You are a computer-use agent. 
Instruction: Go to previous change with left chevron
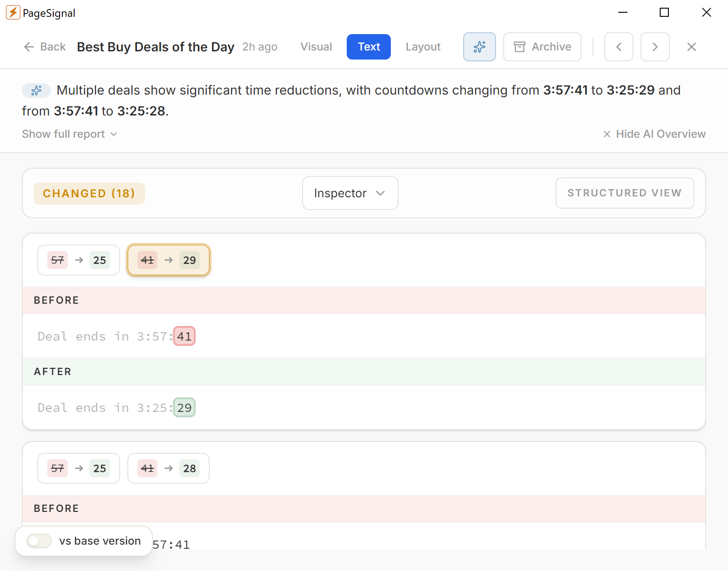tap(619, 47)
